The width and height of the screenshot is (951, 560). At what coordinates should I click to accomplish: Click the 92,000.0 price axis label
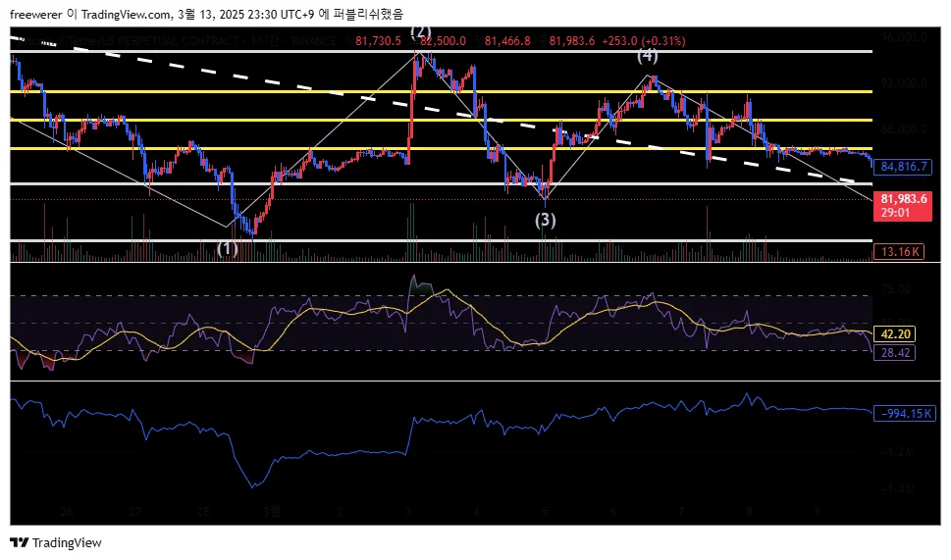(x=904, y=83)
